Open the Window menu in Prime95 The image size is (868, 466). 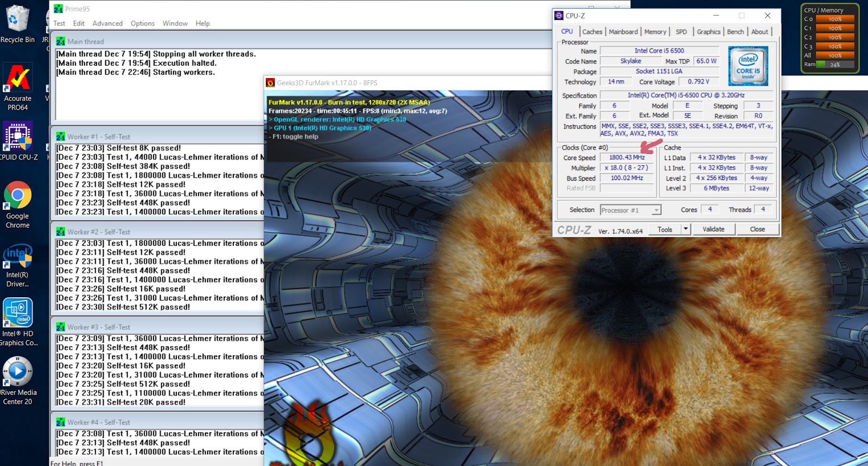(x=175, y=23)
